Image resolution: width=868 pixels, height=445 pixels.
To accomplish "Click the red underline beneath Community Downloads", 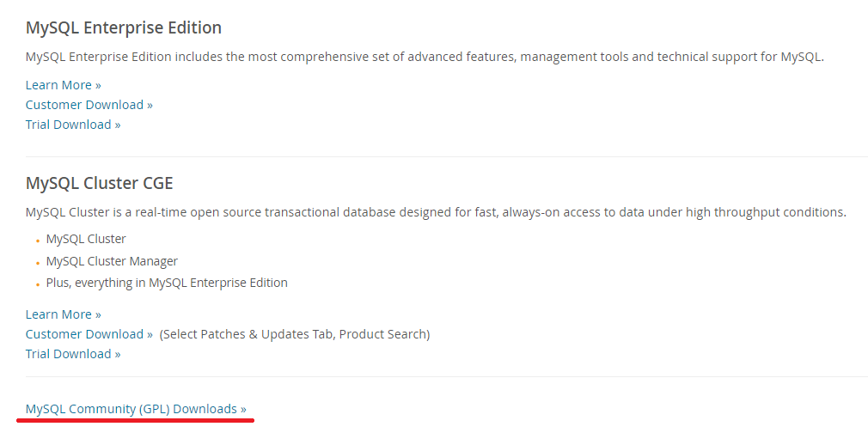I will (x=136, y=421).
